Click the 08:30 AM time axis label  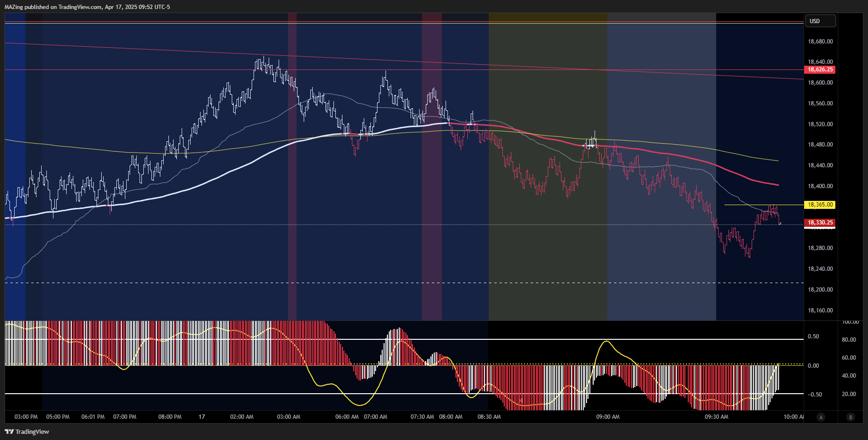pyautogui.click(x=489, y=417)
